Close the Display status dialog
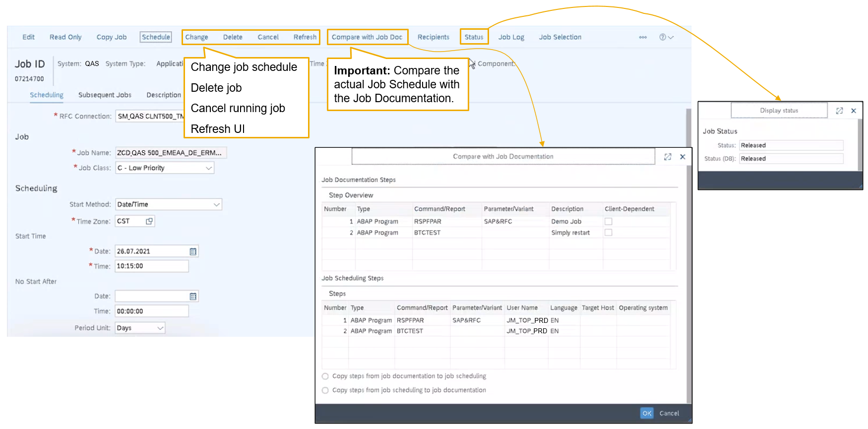Viewport: 868px width, 429px height. tap(854, 111)
